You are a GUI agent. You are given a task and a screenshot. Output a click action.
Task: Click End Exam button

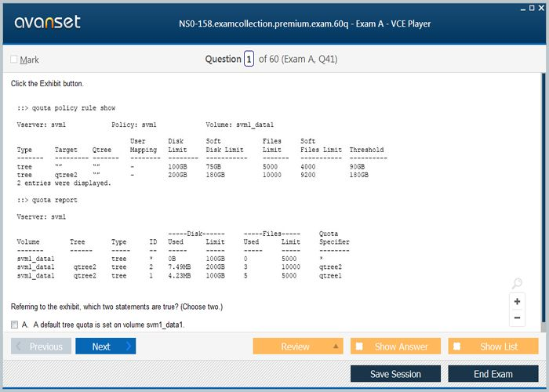[x=493, y=374]
